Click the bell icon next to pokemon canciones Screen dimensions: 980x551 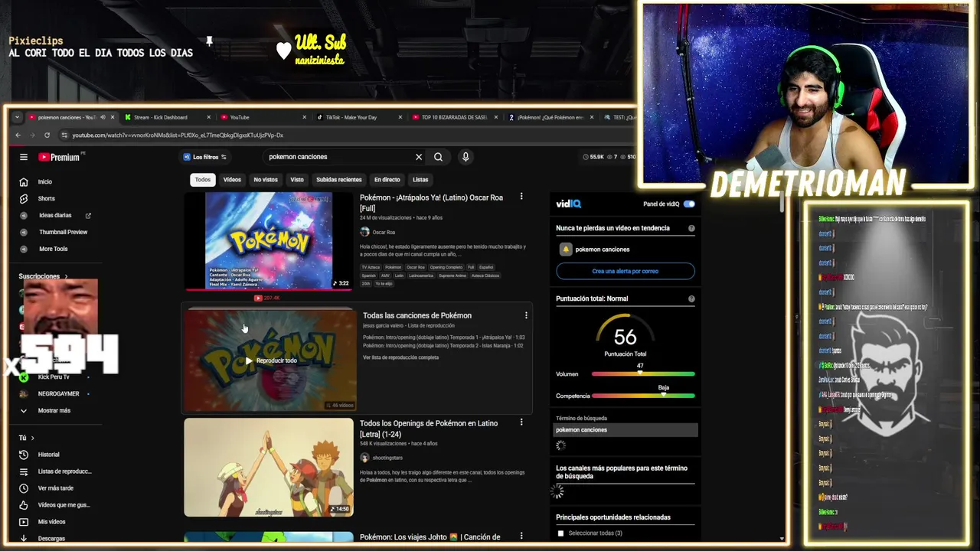point(566,249)
